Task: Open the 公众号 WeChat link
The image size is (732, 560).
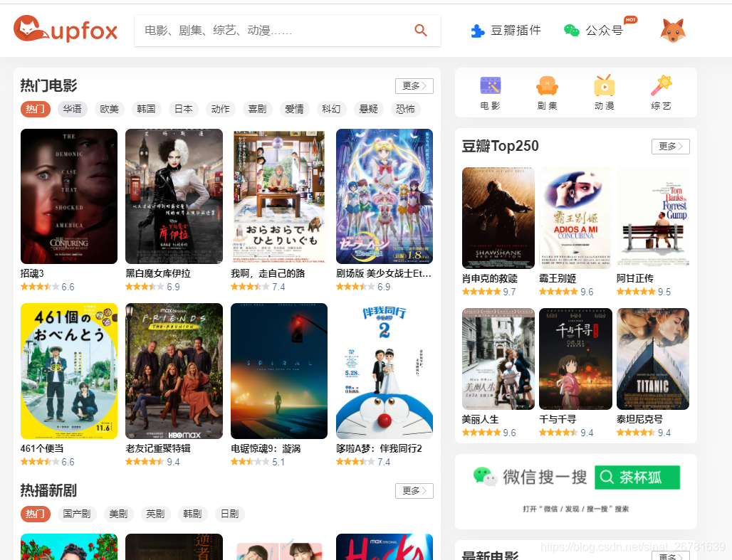Action: tap(594, 31)
